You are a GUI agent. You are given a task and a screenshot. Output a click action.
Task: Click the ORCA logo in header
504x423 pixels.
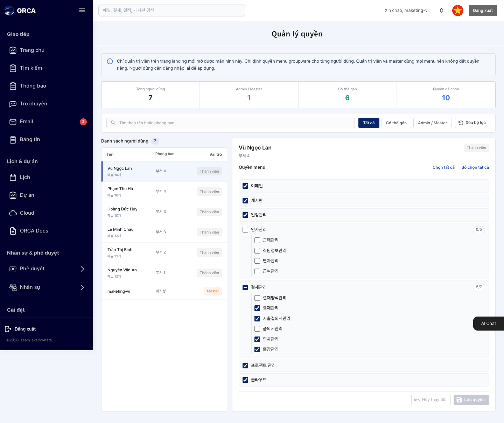tap(20, 11)
